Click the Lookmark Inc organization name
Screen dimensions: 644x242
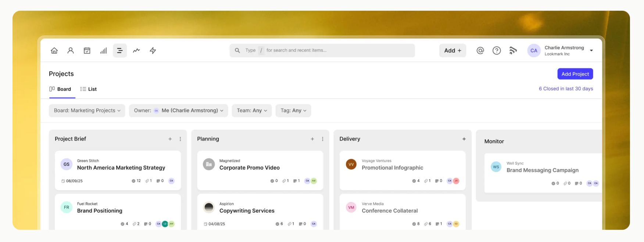pyautogui.click(x=557, y=54)
